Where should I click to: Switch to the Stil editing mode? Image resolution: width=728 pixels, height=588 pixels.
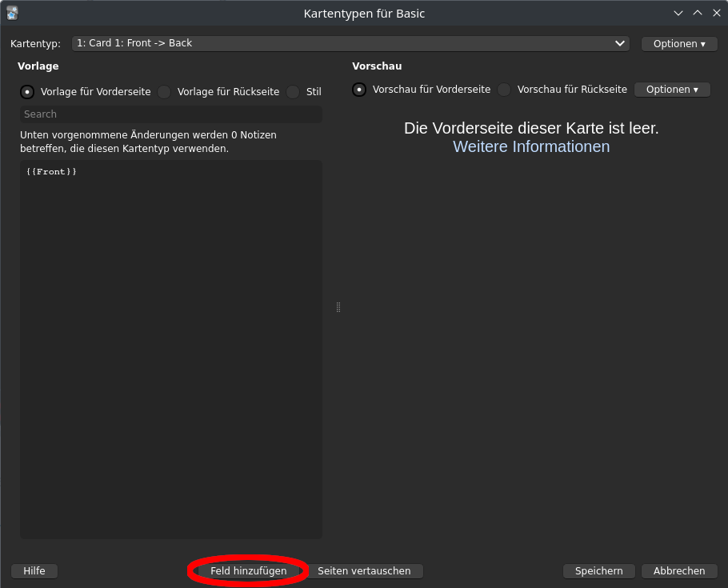pos(293,92)
